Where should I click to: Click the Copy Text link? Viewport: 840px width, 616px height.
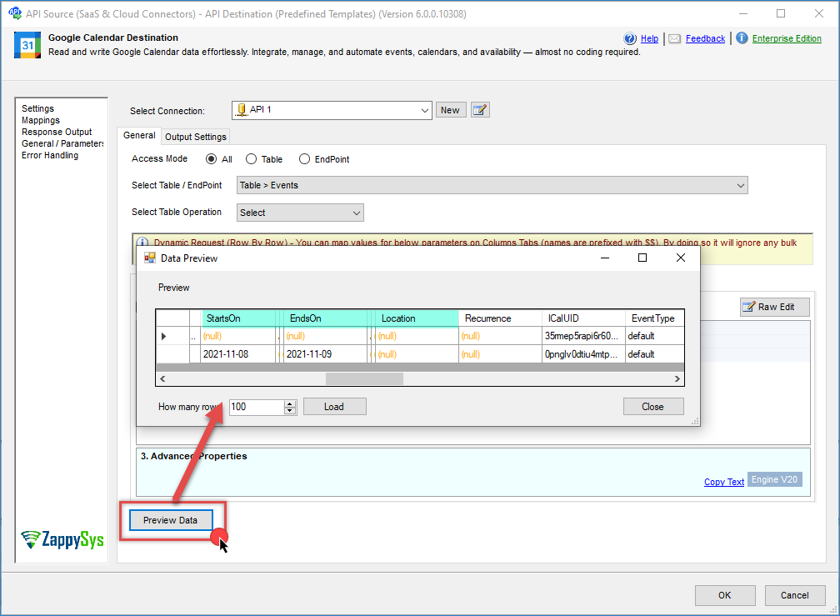coord(723,482)
